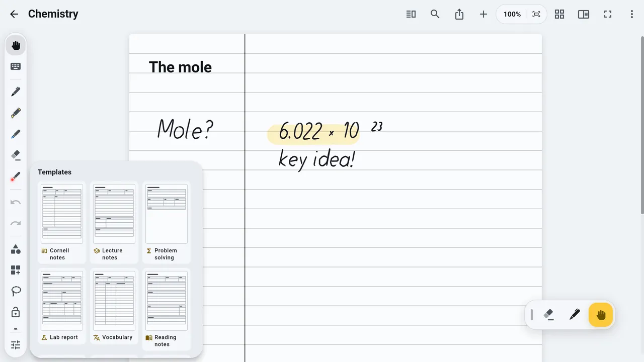The height and width of the screenshot is (362, 644).
Task: Open the more options menu
Action: (x=632, y=14)
